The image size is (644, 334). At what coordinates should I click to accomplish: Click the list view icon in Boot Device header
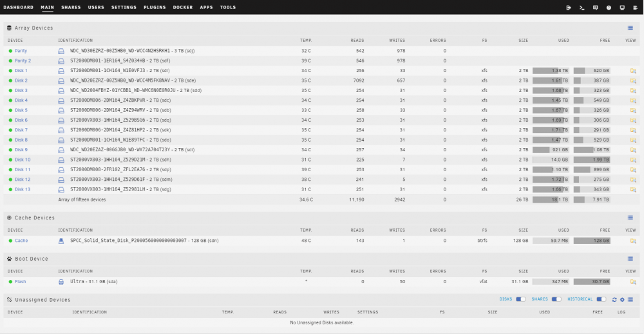630,259
